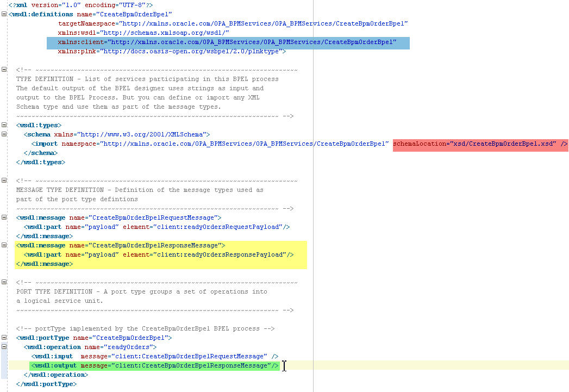Collapse the schema element fold marker

4,134
